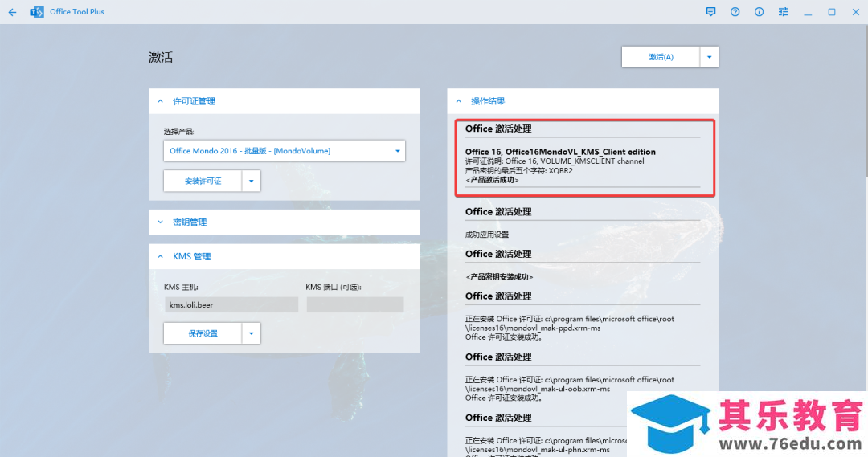
Task: Click the 成功应用设置 message
Action: (486, 235)
